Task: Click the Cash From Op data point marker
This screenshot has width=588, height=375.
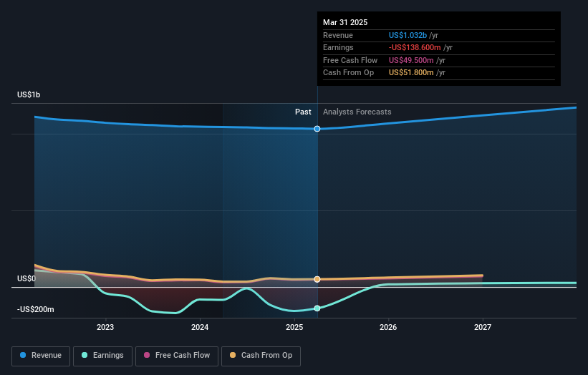Action: coord(317,279)
